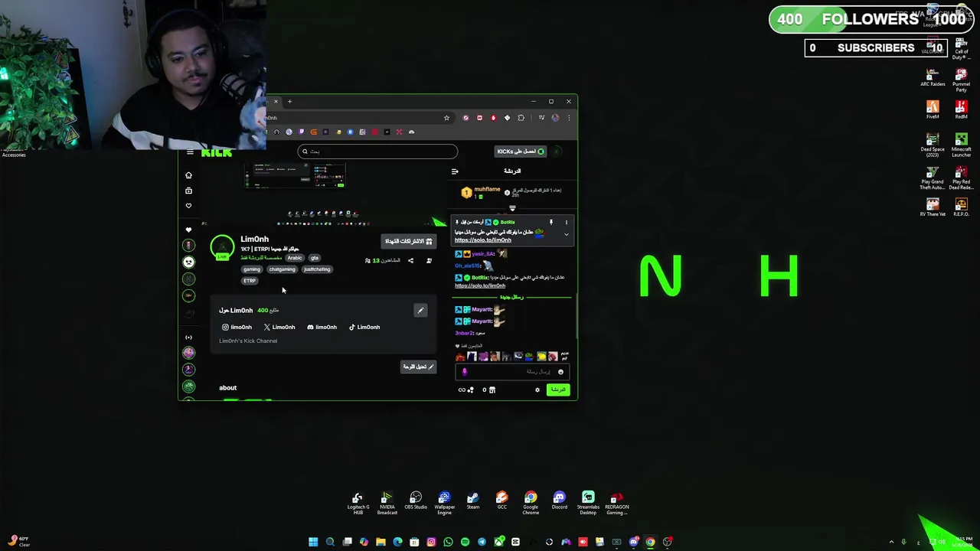The width and height of the screenshot is (980, 551).
Task: Open REDRAGON Gaming desktop shortcut
Action: coord(617,503)
